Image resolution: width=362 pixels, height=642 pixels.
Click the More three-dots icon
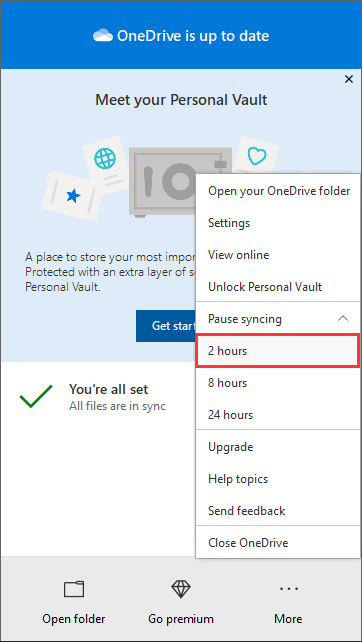click(288, 589)
